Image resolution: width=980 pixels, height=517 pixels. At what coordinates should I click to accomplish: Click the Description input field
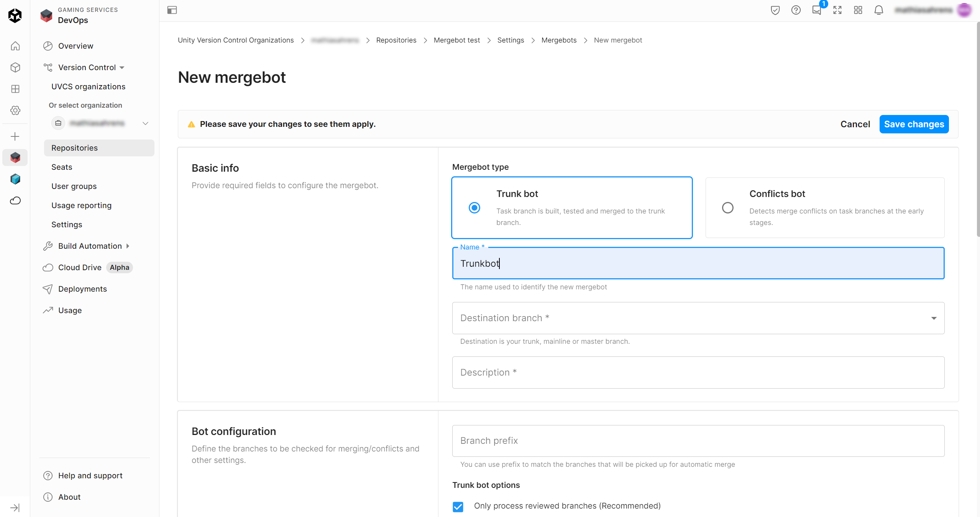pyautogui.click(x=698, y=373)
